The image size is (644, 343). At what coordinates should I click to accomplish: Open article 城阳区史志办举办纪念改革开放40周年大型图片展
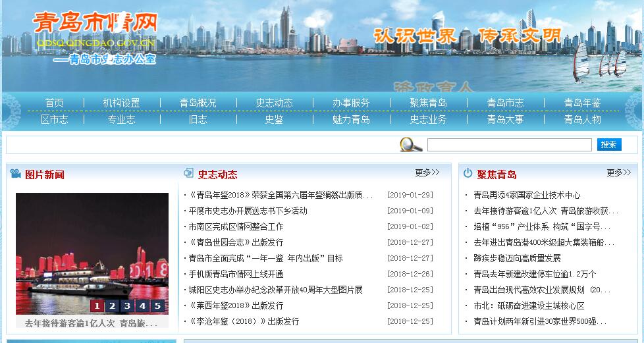click(x=276, y=290)
